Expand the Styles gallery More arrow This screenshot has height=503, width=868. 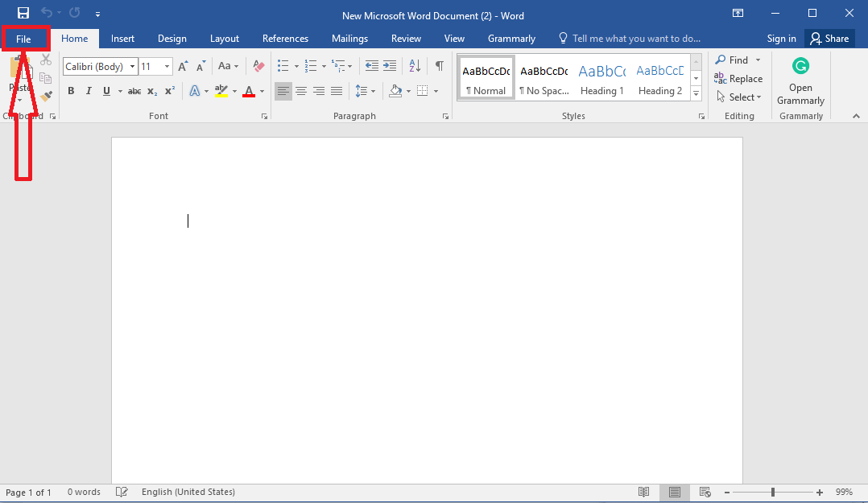pyautogui.click(x=696, y=93)
